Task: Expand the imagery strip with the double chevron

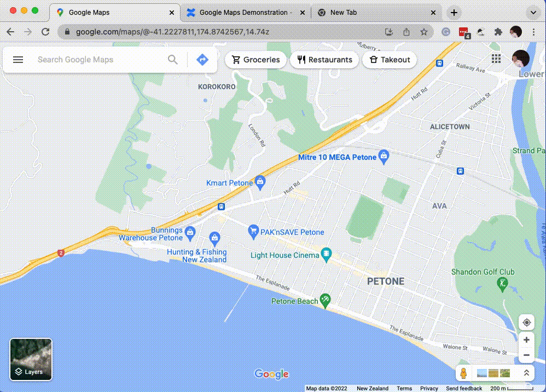Action: coord(526,373)
